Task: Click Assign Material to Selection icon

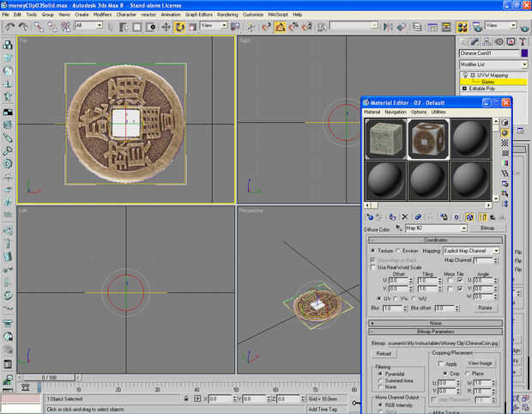Action: click(x=392, y=216)
